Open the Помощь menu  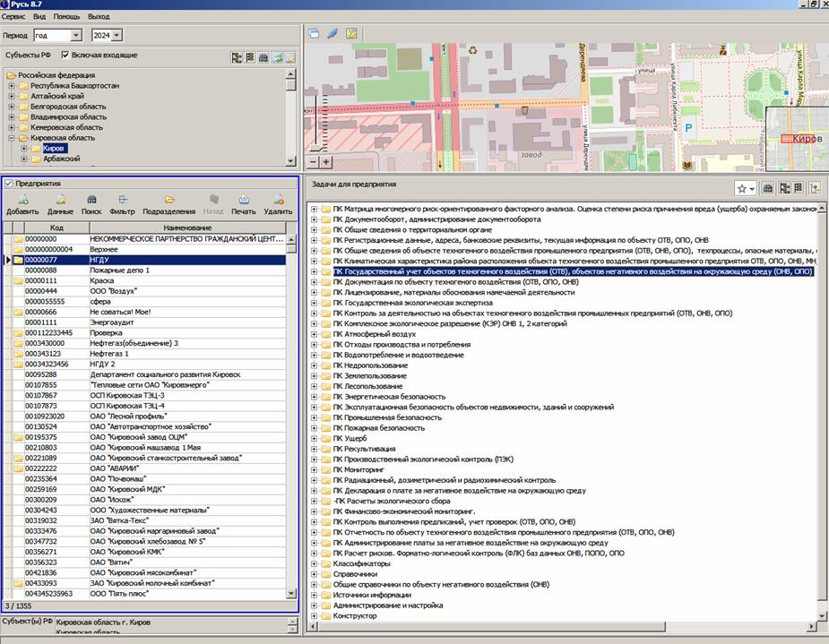coord(66,16)
